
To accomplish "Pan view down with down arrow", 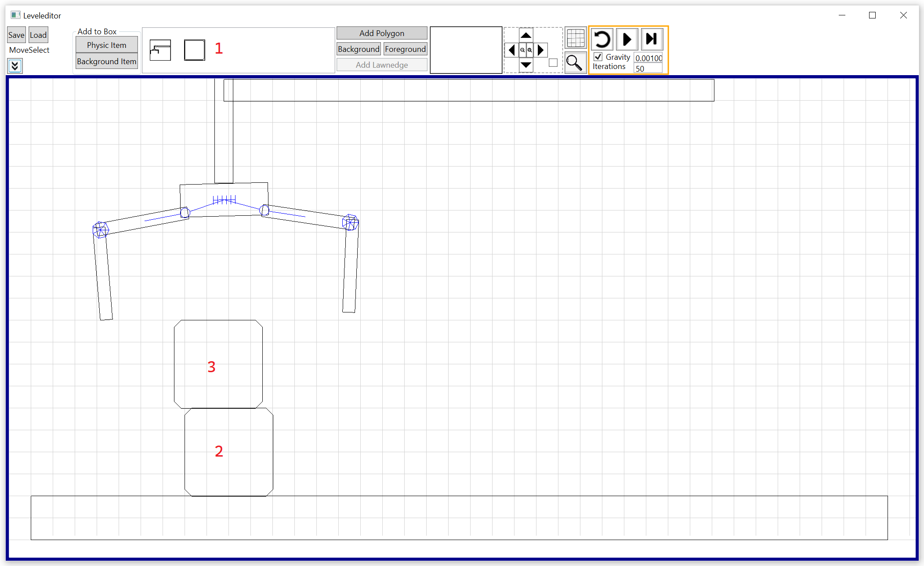I will [x=526, y=65].
